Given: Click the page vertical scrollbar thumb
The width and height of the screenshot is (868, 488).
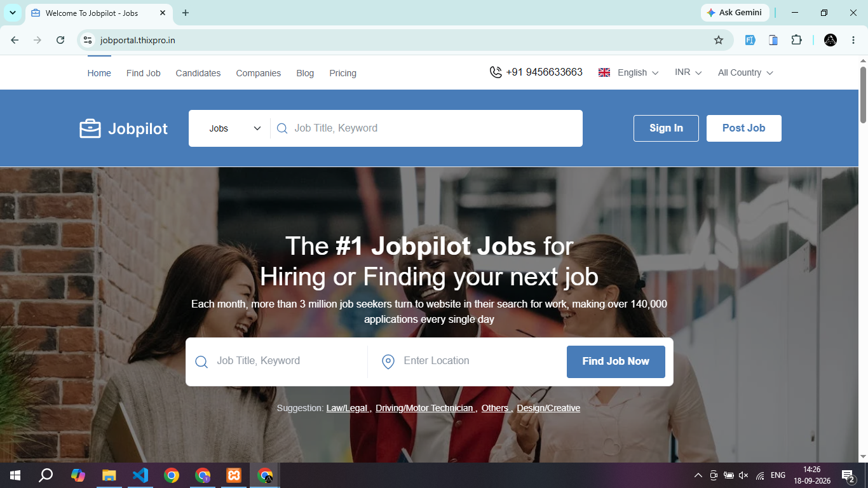Looking at the screenshot, I should pyautogui.click(x=864, y=94).
